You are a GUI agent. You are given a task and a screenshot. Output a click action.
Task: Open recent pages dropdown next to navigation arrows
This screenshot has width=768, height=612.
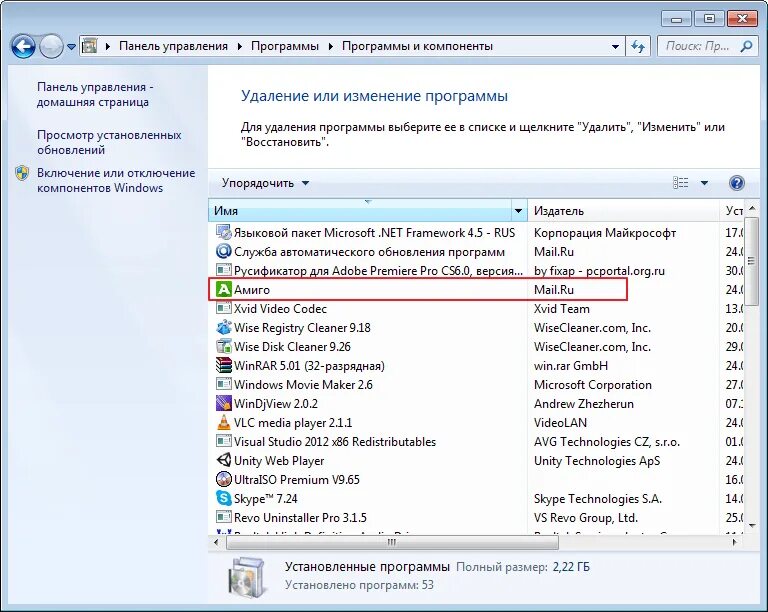72,47
